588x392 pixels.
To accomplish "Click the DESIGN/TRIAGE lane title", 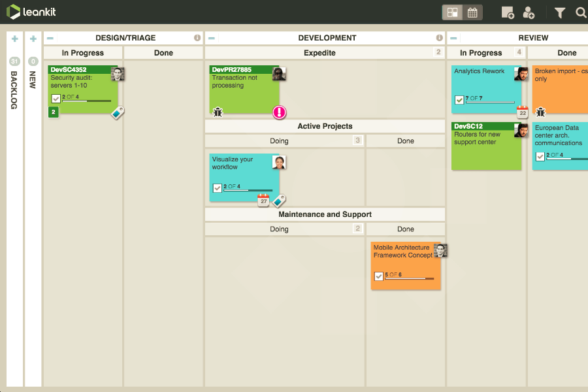I will [125, 38].
